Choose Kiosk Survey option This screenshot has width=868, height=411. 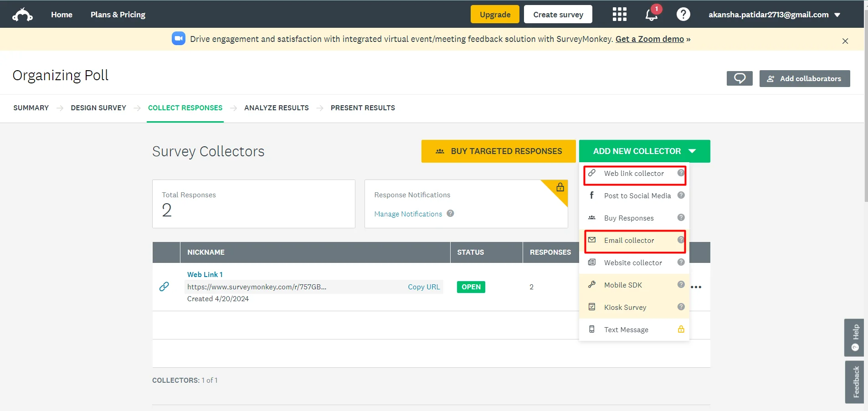pos(634,308)
